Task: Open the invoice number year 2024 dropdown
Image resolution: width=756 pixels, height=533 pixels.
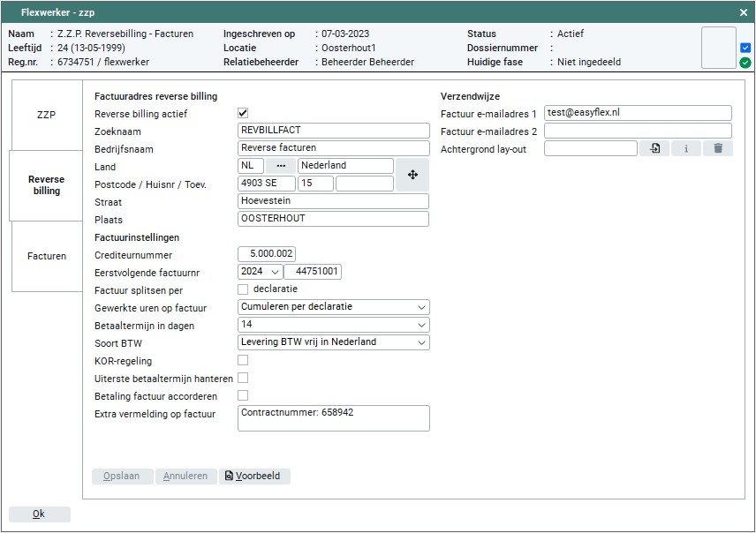Action: click(x=260, y=272)
